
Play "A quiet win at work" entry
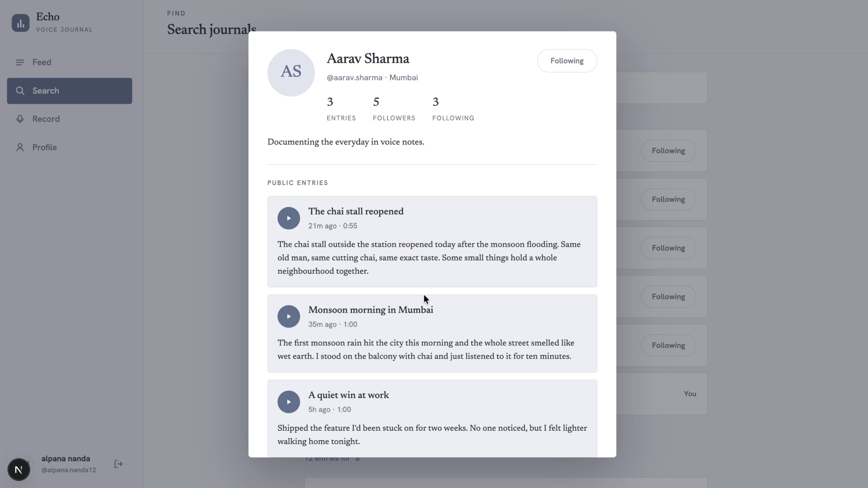point(288,402)
